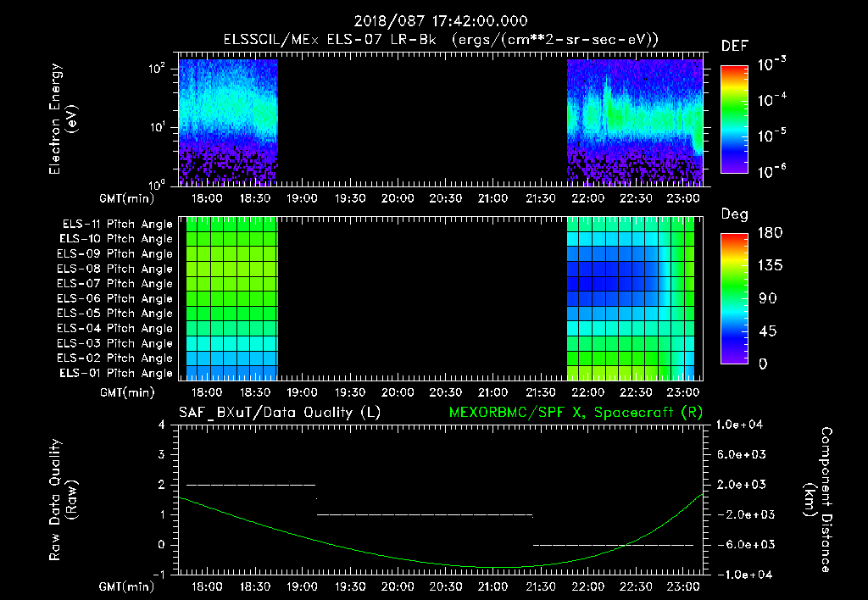Click the 10^-3 label on the DEF scale
Screen dimensions: 868x600
pos(772,64)
